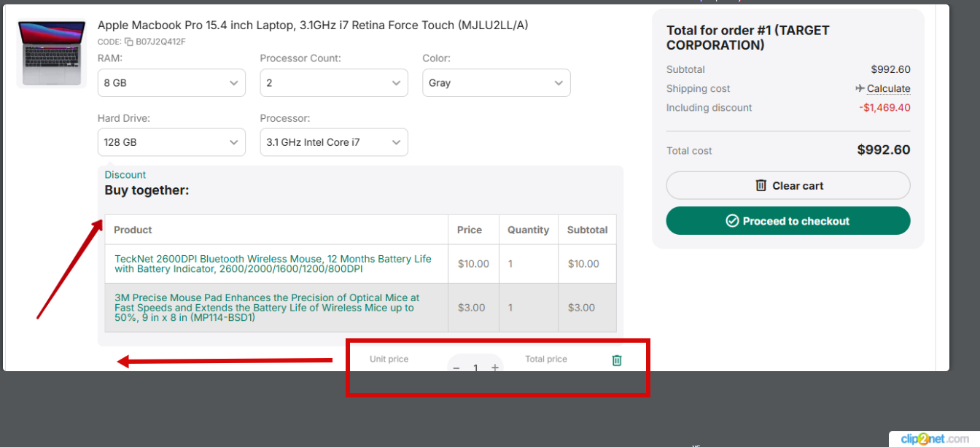Click Calculate for shipping cost
Image resolution: width=980 pixels, height=447 pixels.
coord(888,89)
